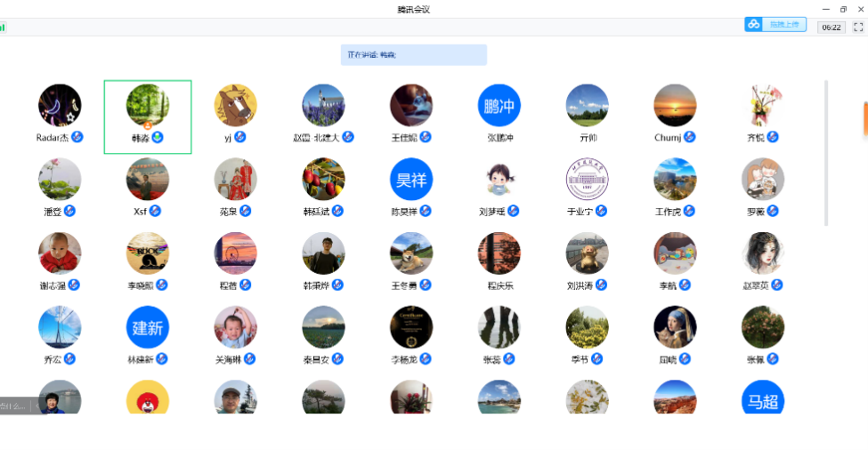The height and width of the screenshot is (450, 868).
Task: Click the cloud upload button in top bar
Action: point(775,24)
